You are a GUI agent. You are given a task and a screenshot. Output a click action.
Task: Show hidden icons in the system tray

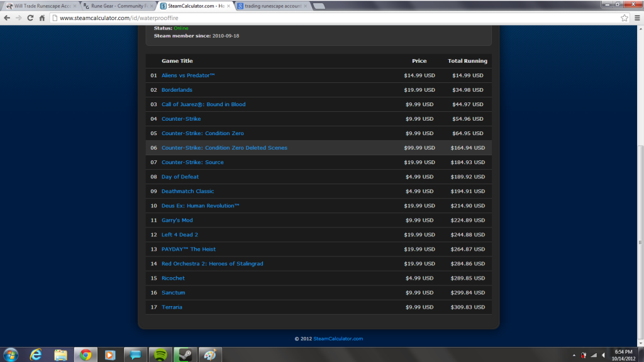pyautogui.click(x=574, y=354)
